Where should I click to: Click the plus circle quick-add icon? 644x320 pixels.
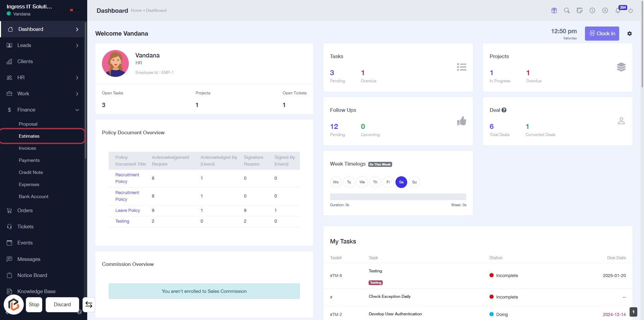click(605, 10)
